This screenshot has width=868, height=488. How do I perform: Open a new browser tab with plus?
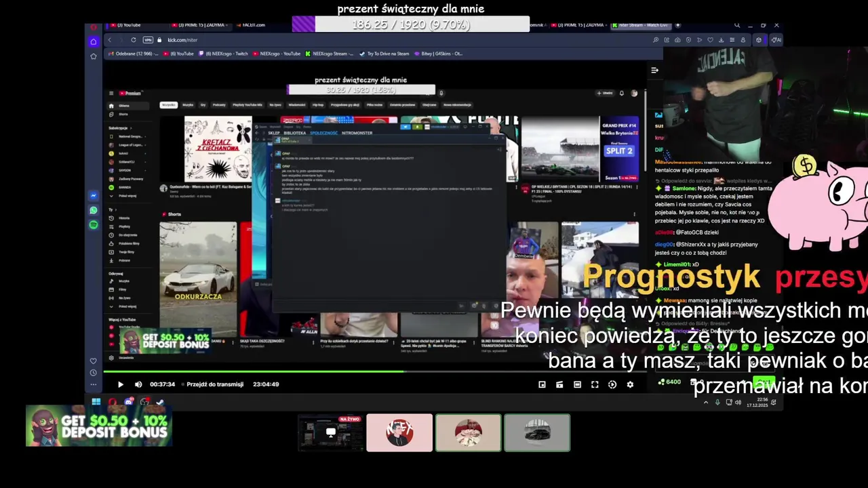coord(677,25)
